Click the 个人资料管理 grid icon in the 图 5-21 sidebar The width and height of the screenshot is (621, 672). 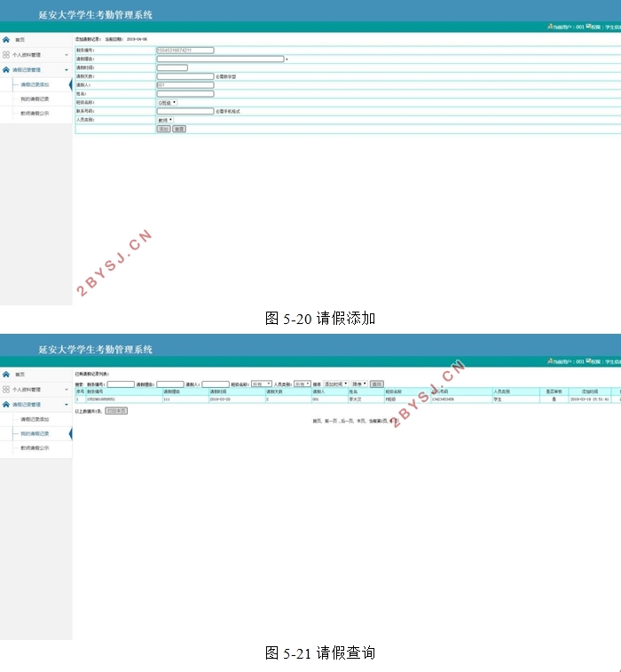click(x=6, y=390)
